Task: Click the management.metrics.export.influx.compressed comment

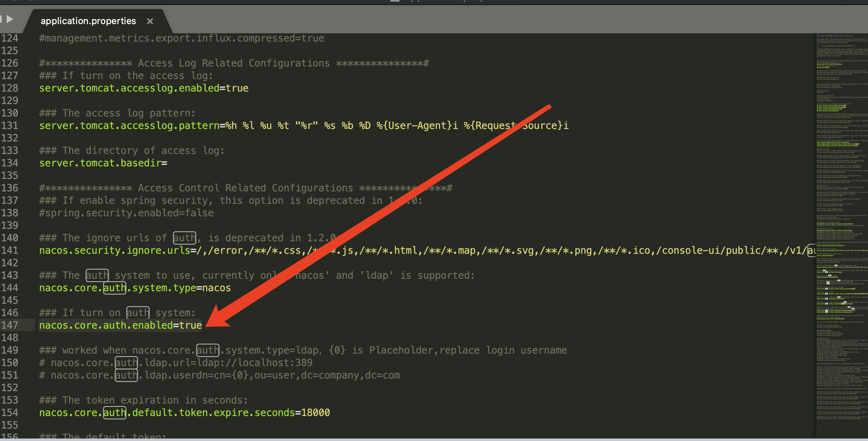Action: [182, 38]
